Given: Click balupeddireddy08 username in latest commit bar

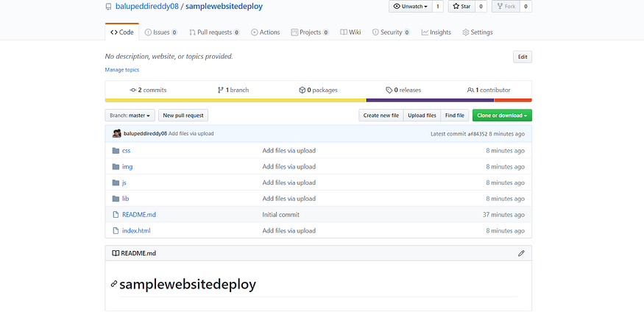Looking at the screenshot, I should 146,134.
